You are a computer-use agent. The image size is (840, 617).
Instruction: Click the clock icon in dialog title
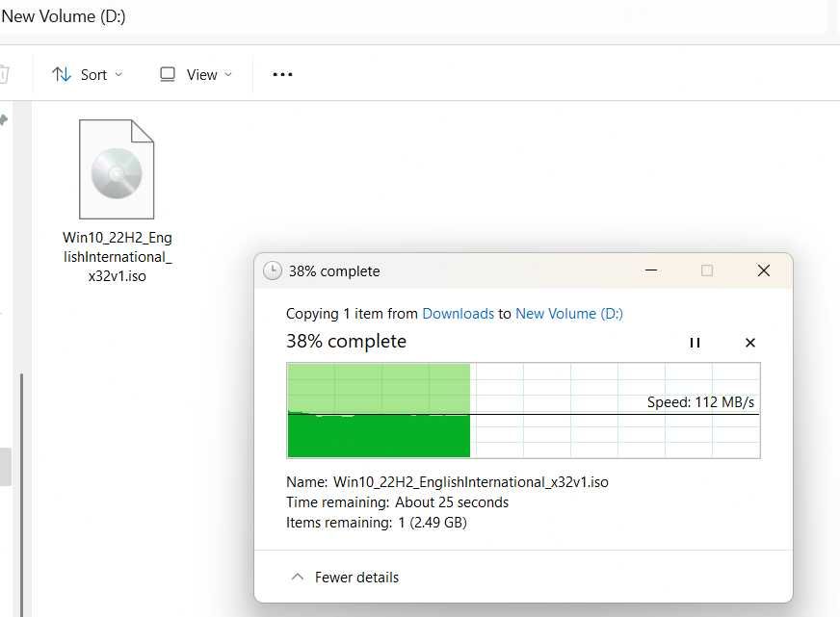tap(273, 270)
